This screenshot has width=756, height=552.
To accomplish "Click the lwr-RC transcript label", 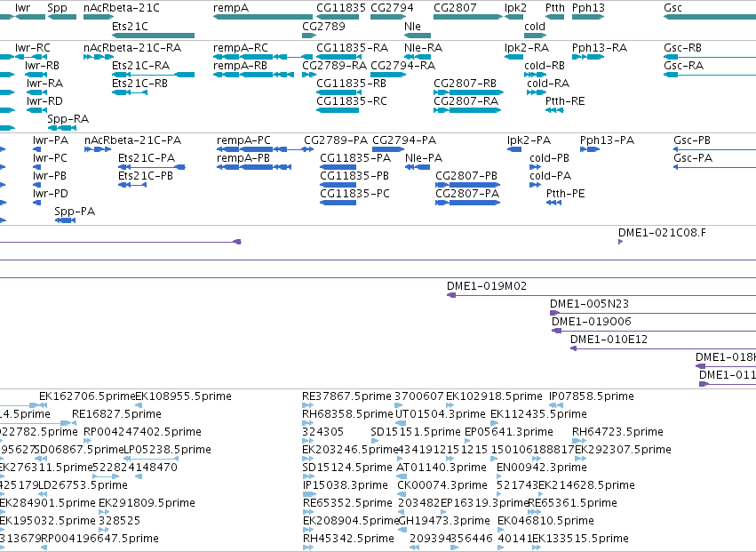I will [32, 48].
